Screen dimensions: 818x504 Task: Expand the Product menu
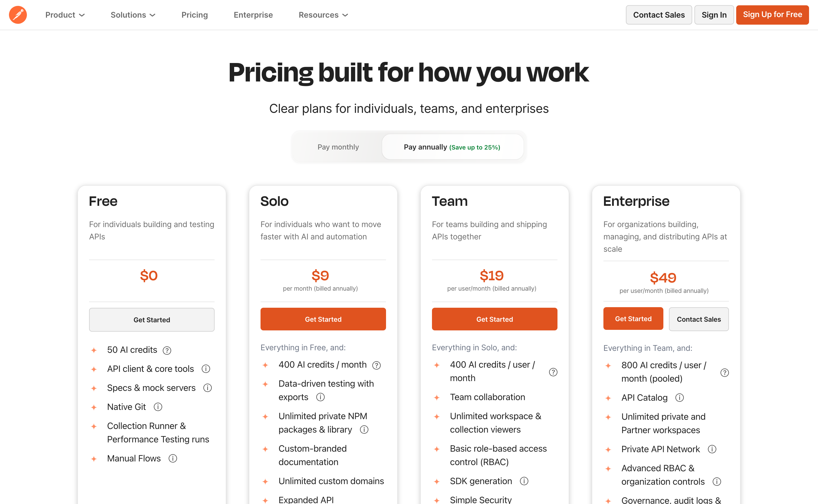(x=65, y=15)
